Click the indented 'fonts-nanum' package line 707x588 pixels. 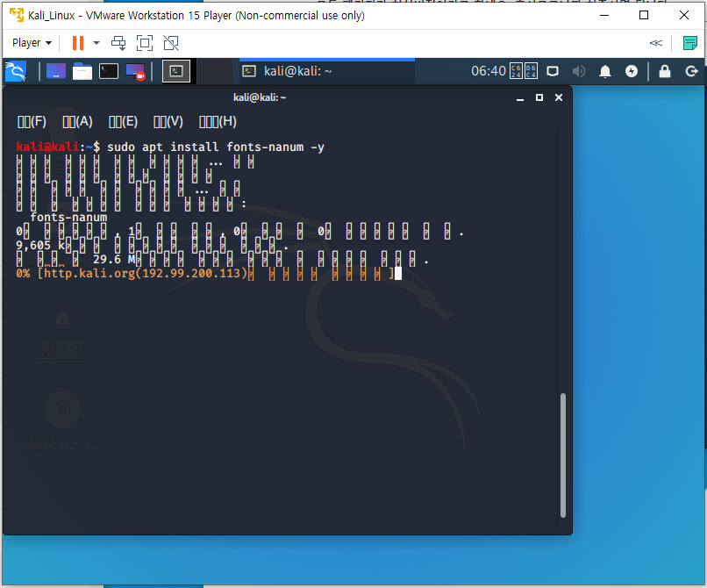(x=68, y=217)
